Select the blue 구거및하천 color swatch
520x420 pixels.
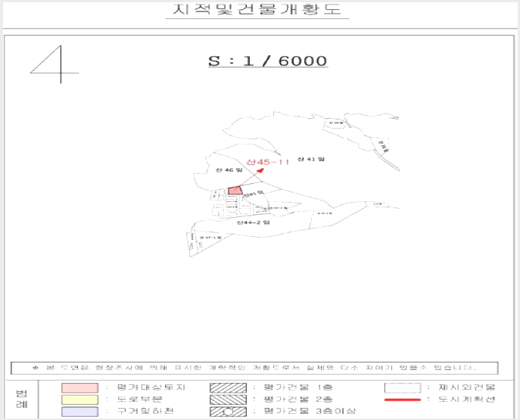point(80,412)
